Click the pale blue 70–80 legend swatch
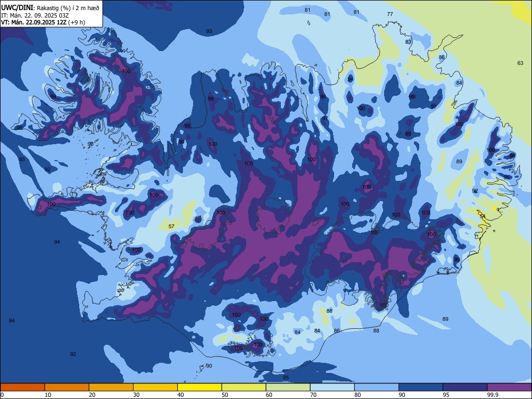This screenshot has width=532, height=399. [332, 387]
